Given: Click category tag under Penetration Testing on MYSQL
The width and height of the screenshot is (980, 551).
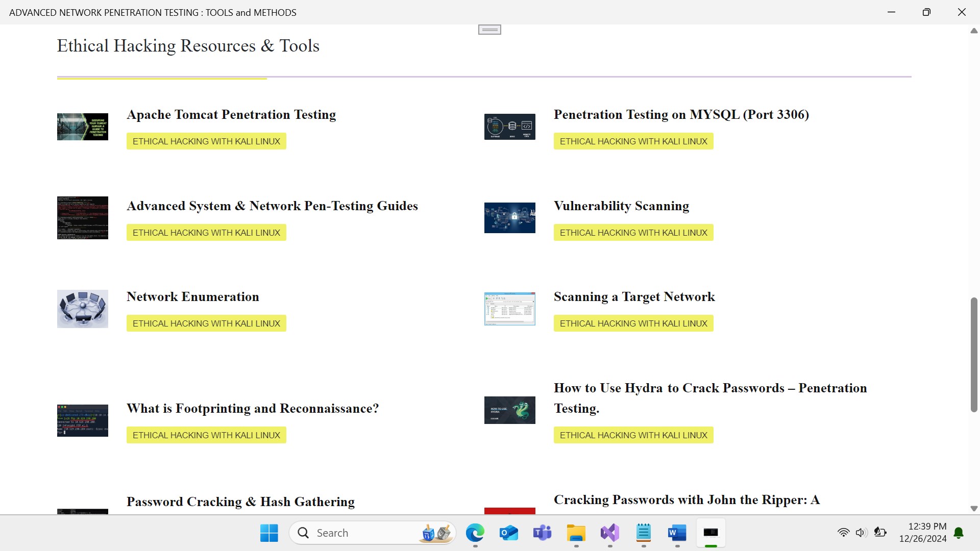Looking at the screenshot, I should [x=633, y=141].
